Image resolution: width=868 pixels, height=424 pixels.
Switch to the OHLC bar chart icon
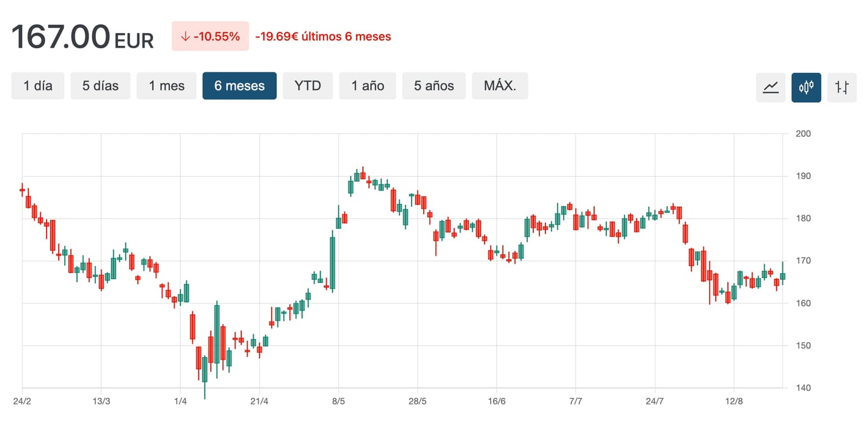841,87
